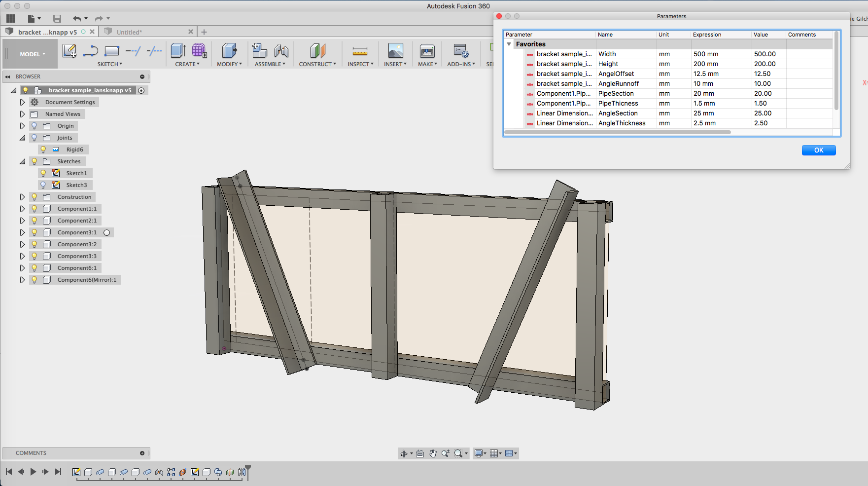The width and height of the screenshot is (868, 486).
Task: Toggle visibility of Sketch1
Action: [x=43, y=173]
